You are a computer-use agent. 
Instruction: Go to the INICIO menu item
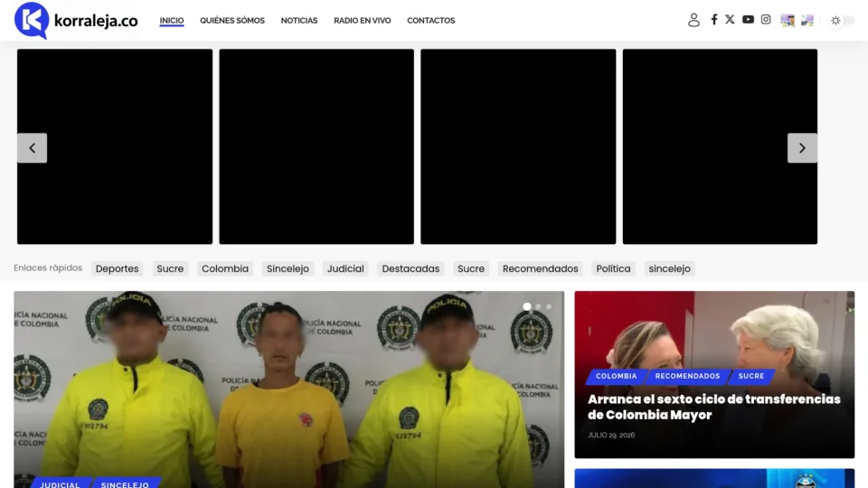point(172,21)
